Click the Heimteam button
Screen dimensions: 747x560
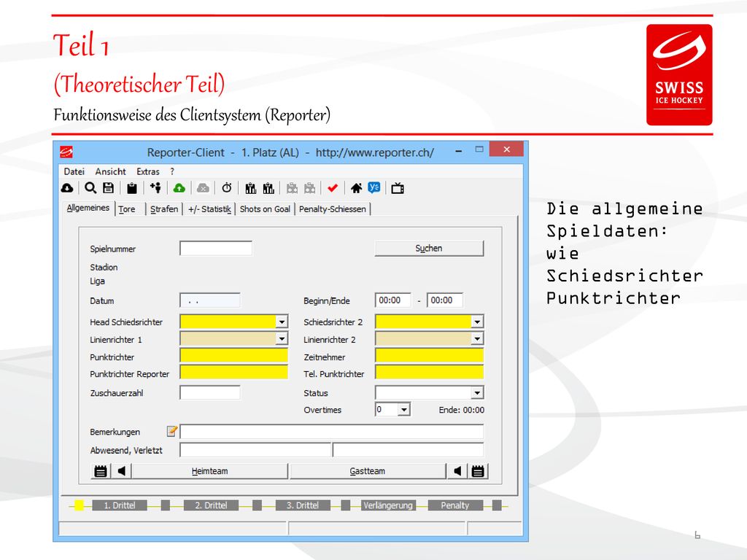[209, 472]
